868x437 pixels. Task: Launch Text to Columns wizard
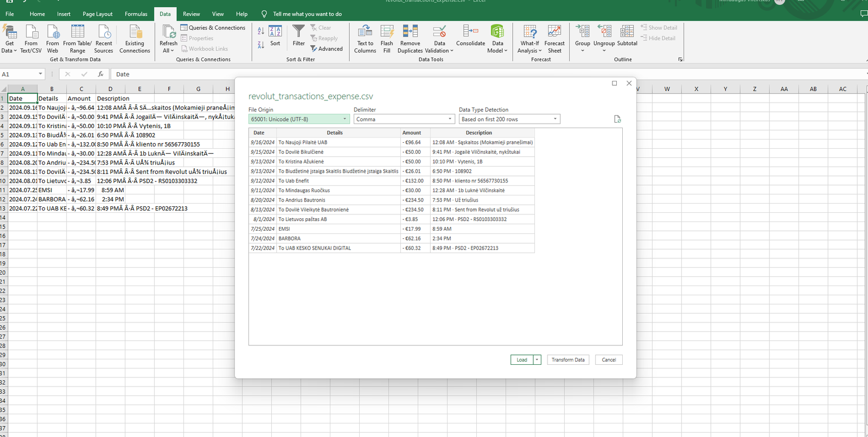tap(365, 39)
